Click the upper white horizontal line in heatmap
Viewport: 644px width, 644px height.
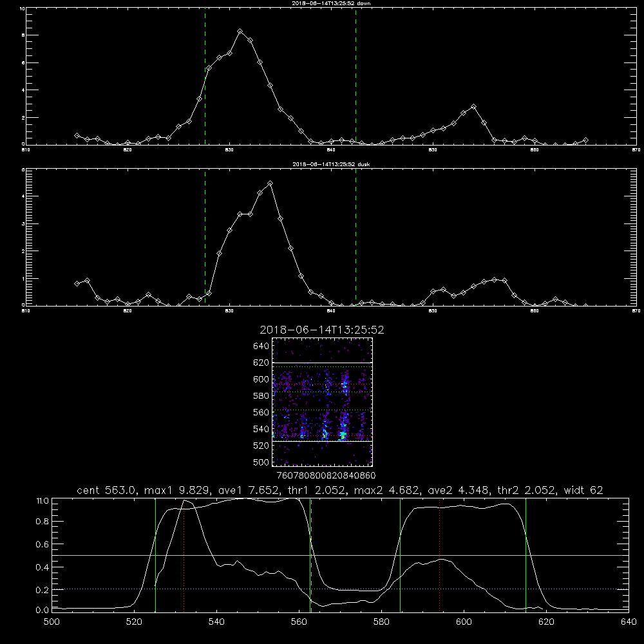coord(323,363)
